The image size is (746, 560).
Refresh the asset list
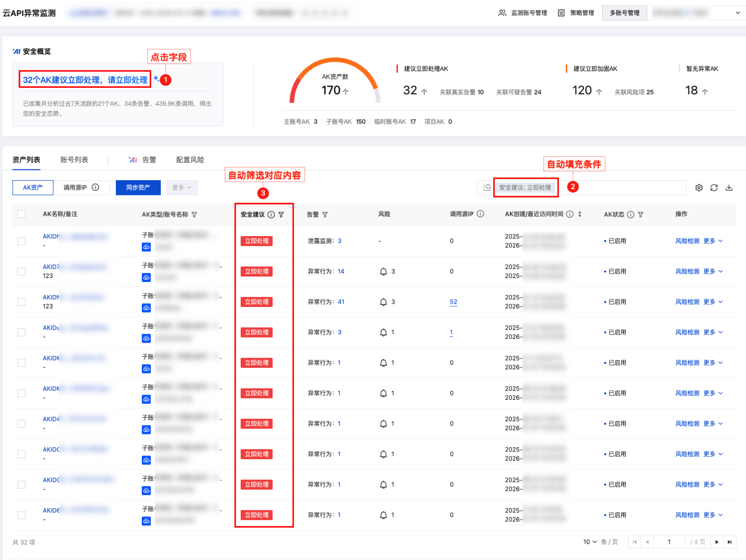714,188
